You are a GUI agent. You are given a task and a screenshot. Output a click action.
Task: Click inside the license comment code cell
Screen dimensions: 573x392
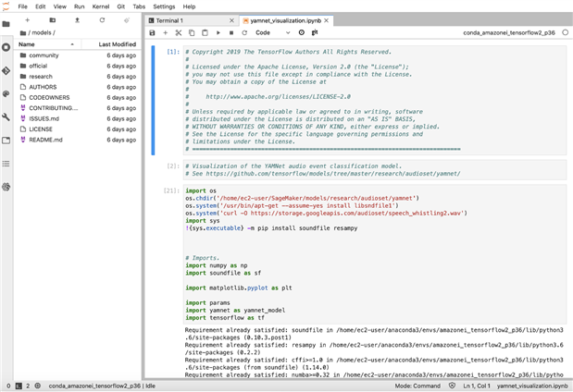[x=374, y=101]
